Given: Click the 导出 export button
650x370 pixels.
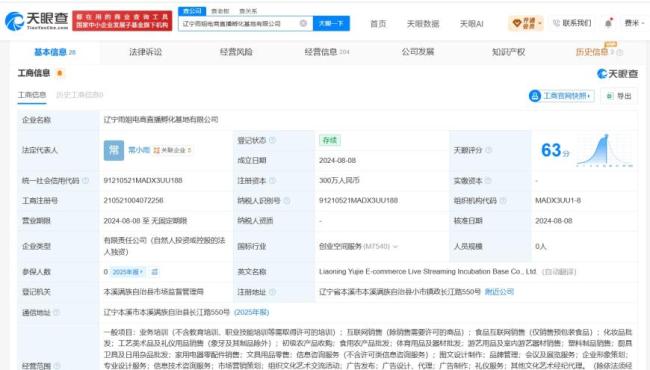Looking at the screenshot, I should tap(618, 96).
